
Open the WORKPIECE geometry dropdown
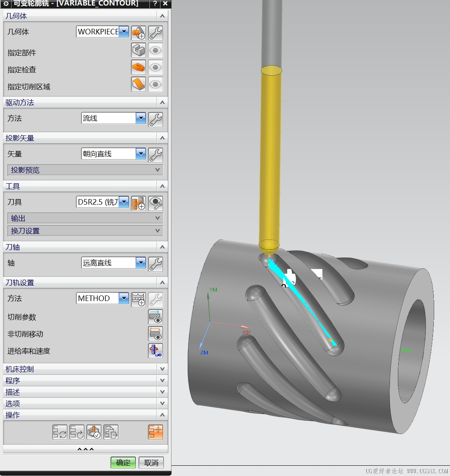point(124,32)
